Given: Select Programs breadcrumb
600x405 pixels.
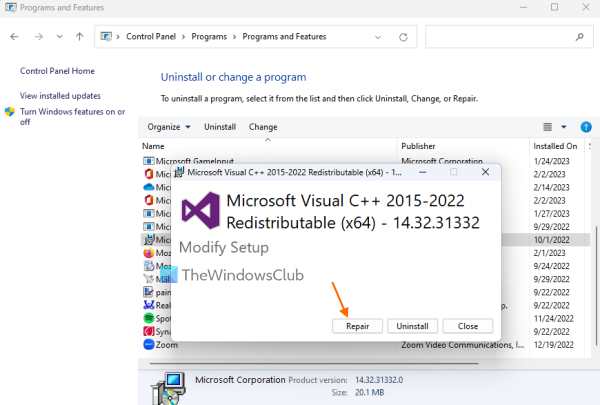Looking at the screenshot, I should (x=209, y=37).
